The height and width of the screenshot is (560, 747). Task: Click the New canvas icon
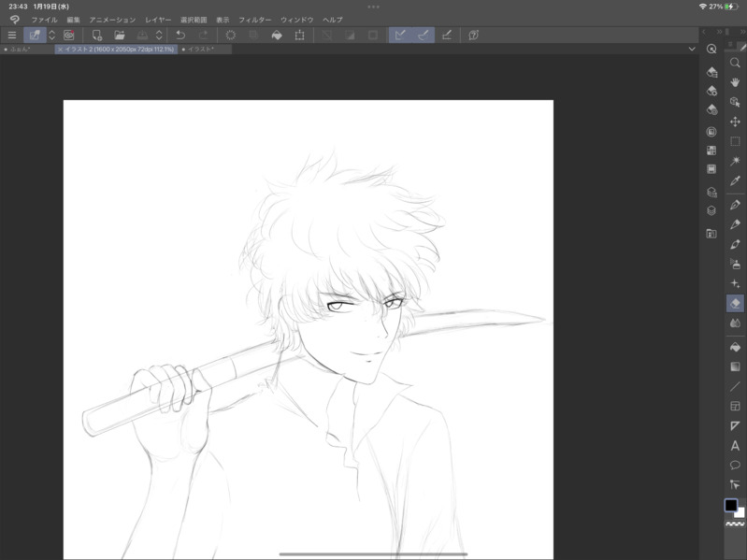tap(96, 36)
